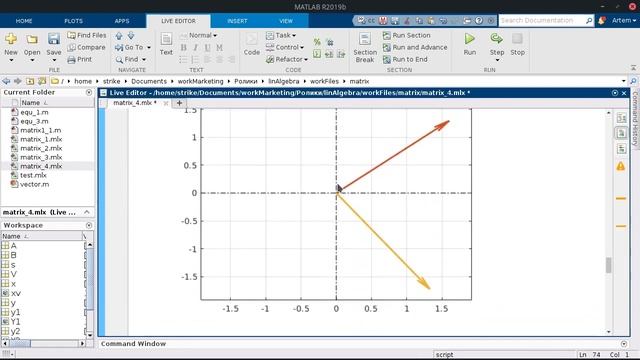The height and width of the screenshot is (360, 640).
Task: Open Current Folder panel actions menu
Action: [x=89, y=93]
